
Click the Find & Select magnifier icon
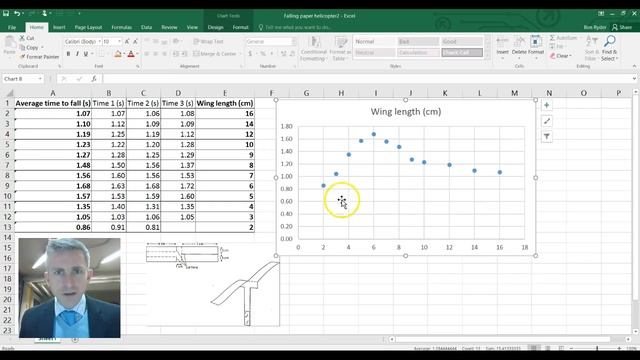click(x=609, y=41)
